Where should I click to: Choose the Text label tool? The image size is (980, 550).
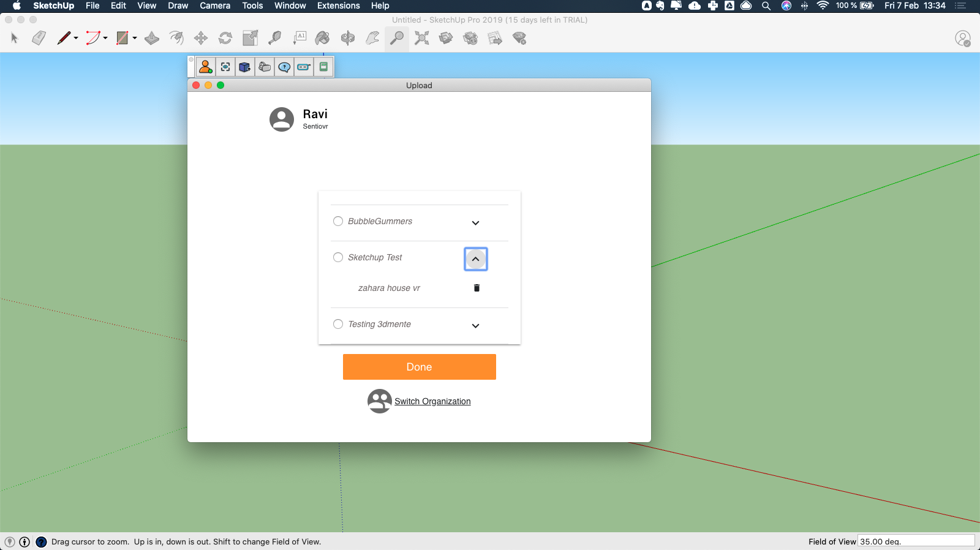click(x=300, y=38)
